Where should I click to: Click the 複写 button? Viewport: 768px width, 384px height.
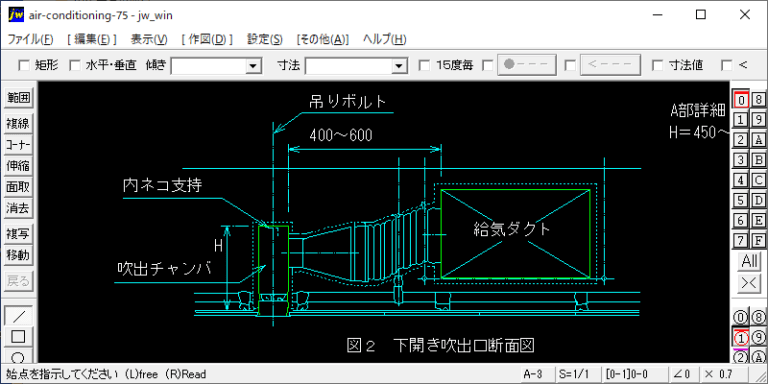pyautogui.click(x=18, y=234)
